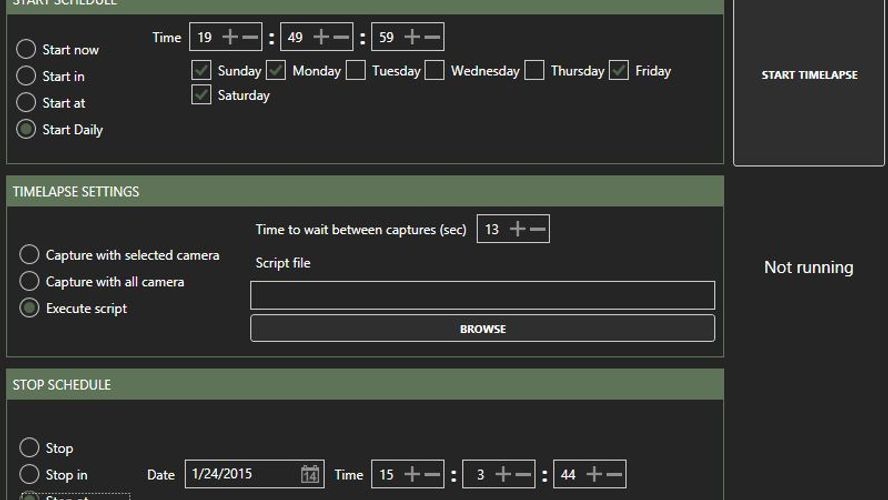Click the Not running status text
This screenshot has height=500, width=888.
809,267
